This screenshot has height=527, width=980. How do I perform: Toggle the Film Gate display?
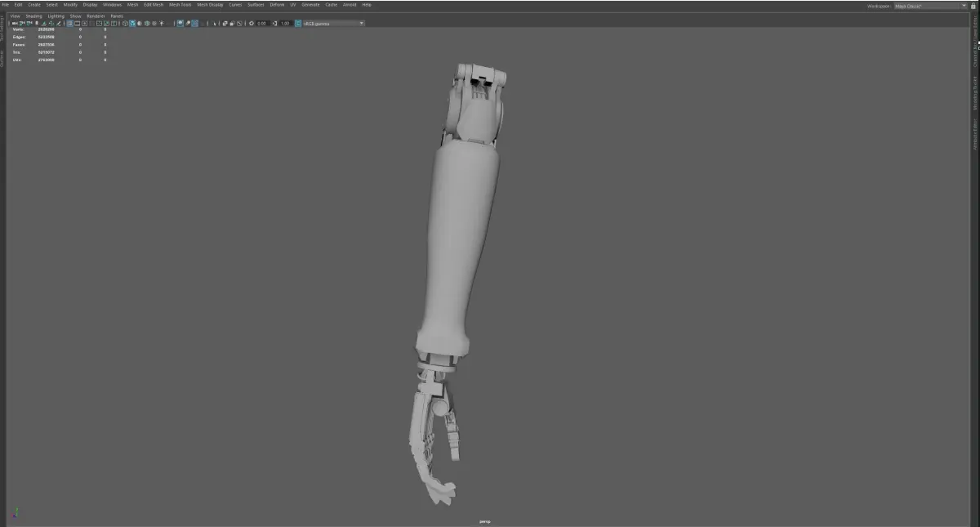coord(77,23)
